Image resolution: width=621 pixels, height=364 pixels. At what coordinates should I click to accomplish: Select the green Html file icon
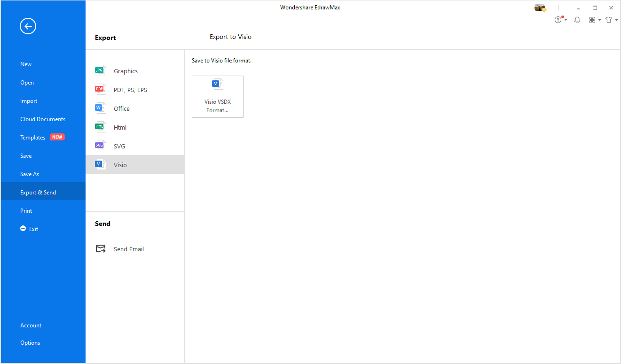[x=100, y=127]
